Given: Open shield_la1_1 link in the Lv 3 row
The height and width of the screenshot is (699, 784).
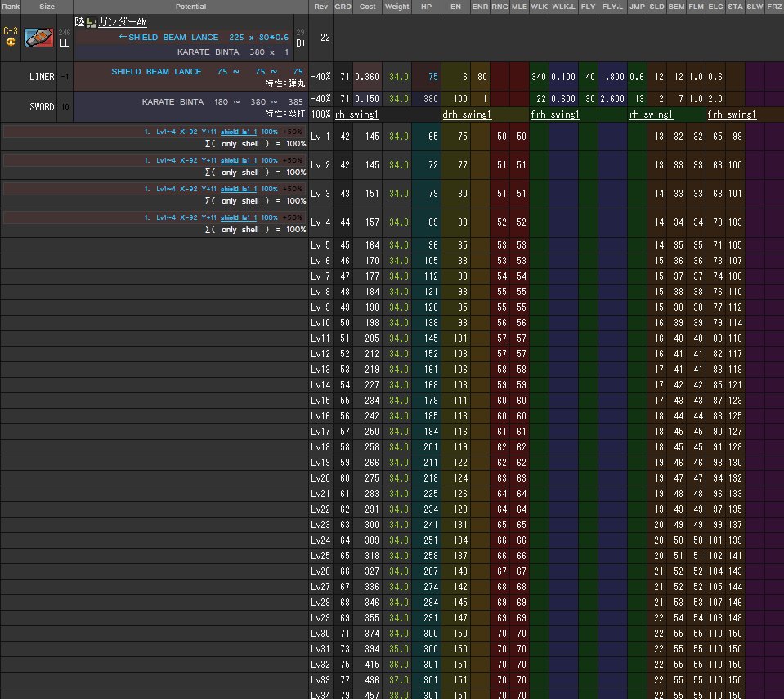Looking at the screenshot, I should pyautogui.click(x=239, y=189).
